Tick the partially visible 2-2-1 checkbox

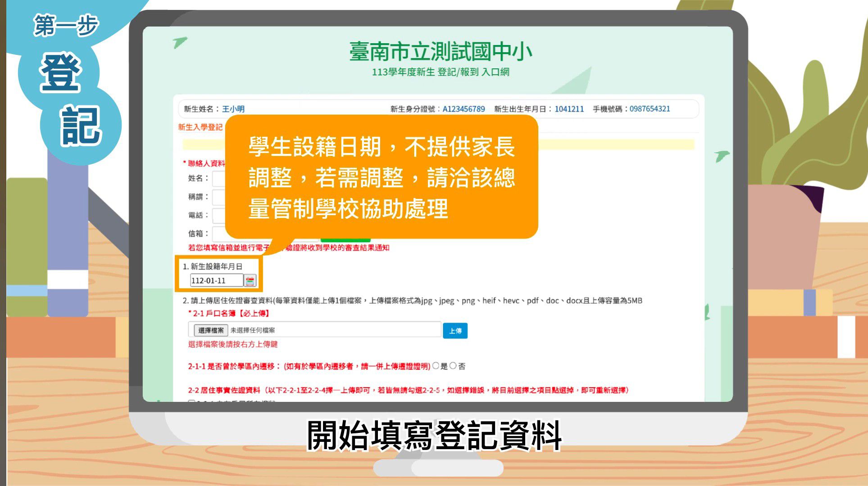tap(192, 400)
